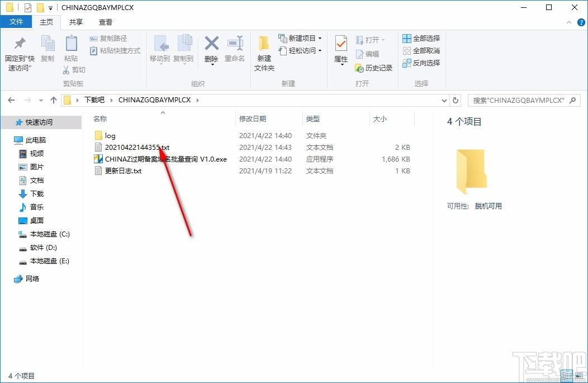Viewport: 588px width, 383px height.
Task: Sort by Size (大小) column
Action: pos(380,119)
